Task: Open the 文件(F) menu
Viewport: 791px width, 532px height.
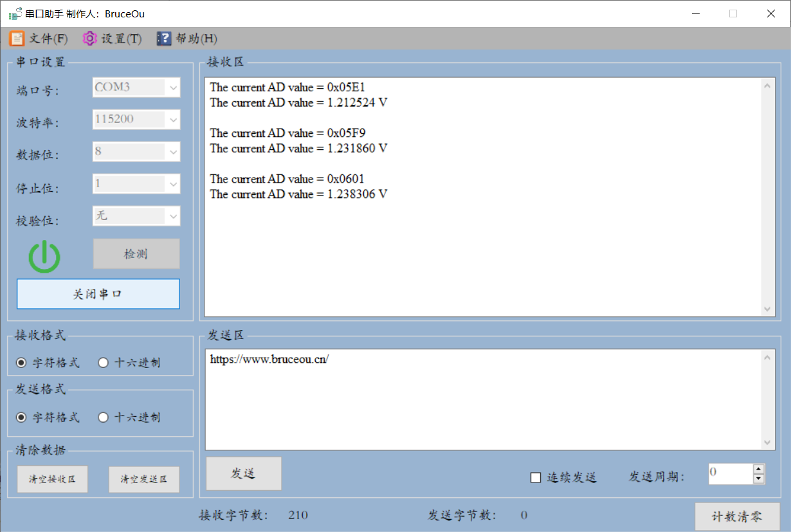Action: pyautogui.click(x=39, y=39)
